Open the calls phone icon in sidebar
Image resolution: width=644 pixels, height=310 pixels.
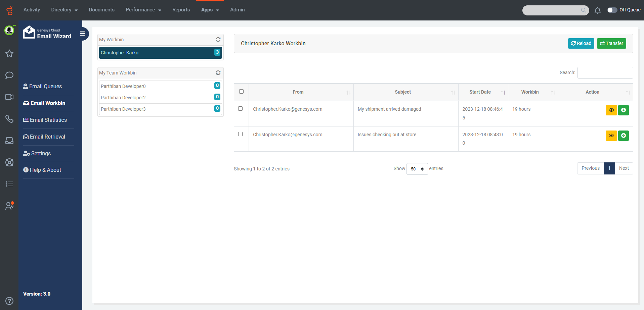pyautogui.click(x=9, y=119)
